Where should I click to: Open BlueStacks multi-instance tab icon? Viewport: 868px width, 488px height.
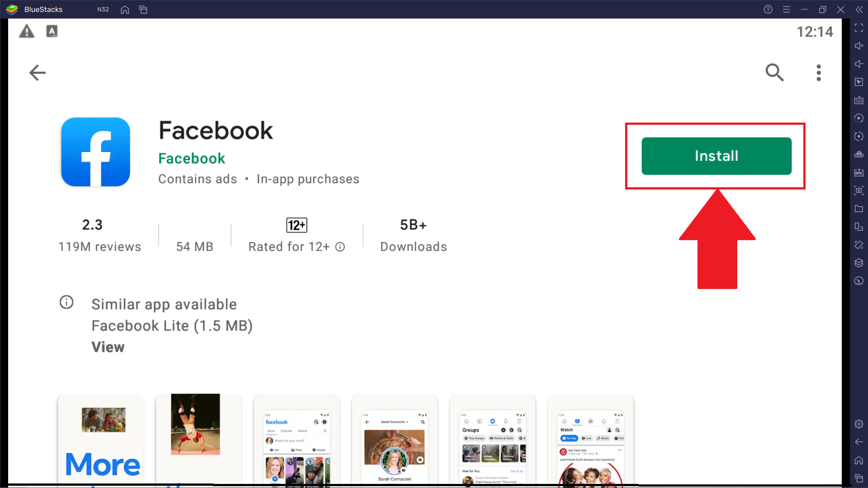143,9
